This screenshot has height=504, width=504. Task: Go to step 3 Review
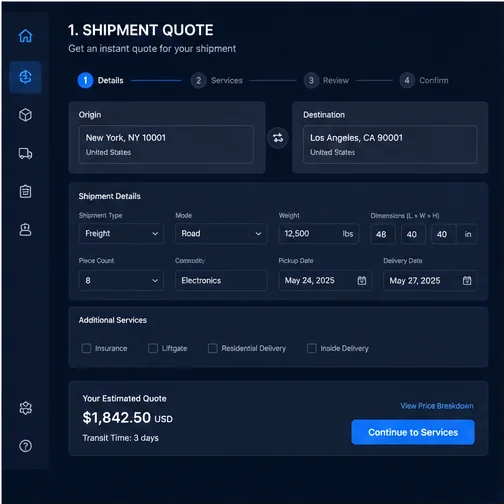(326, 80)
